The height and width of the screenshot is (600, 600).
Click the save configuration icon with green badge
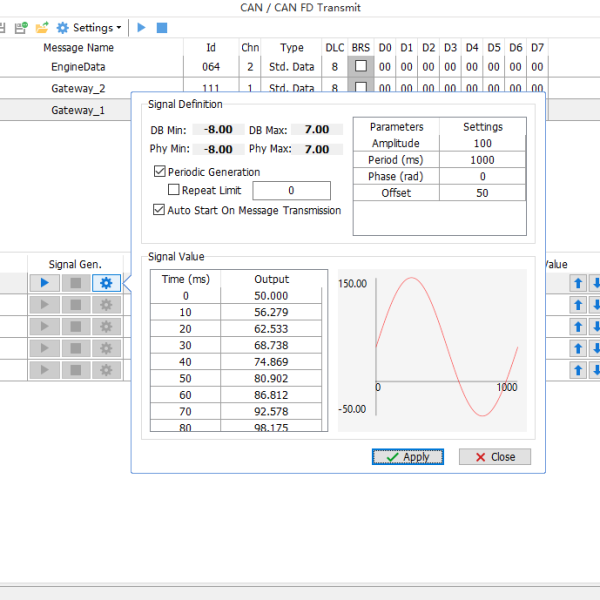[x=21, y=28]
